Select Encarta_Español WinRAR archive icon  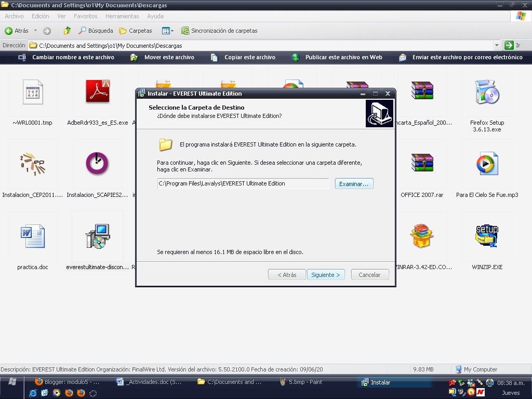pos(422,90)
